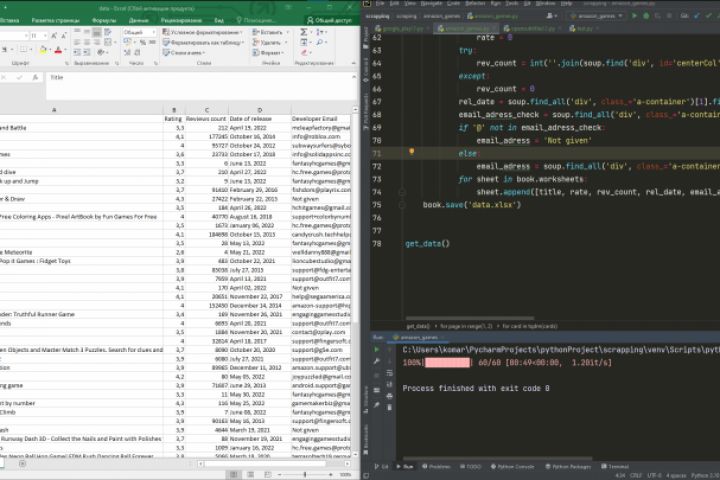The image size is (720, 480).
Task: Switch to Terminal tool window tab
Action: coord(614,466)
